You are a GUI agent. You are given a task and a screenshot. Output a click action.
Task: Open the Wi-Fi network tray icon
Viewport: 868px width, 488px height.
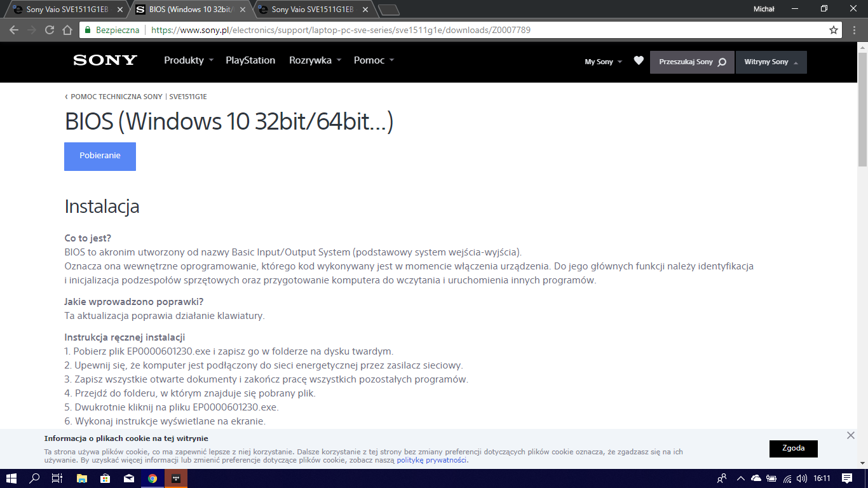pos(787,478)
